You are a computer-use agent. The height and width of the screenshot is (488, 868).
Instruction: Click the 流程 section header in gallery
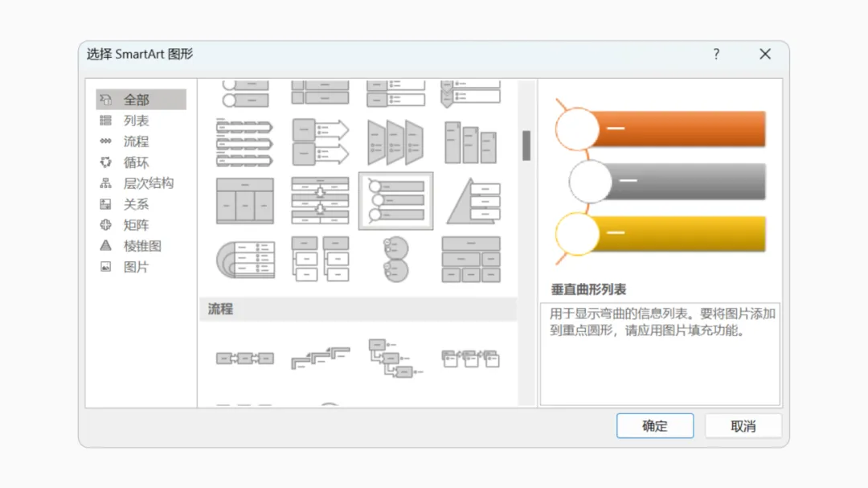pyautogui.click(x=358, y=309)
